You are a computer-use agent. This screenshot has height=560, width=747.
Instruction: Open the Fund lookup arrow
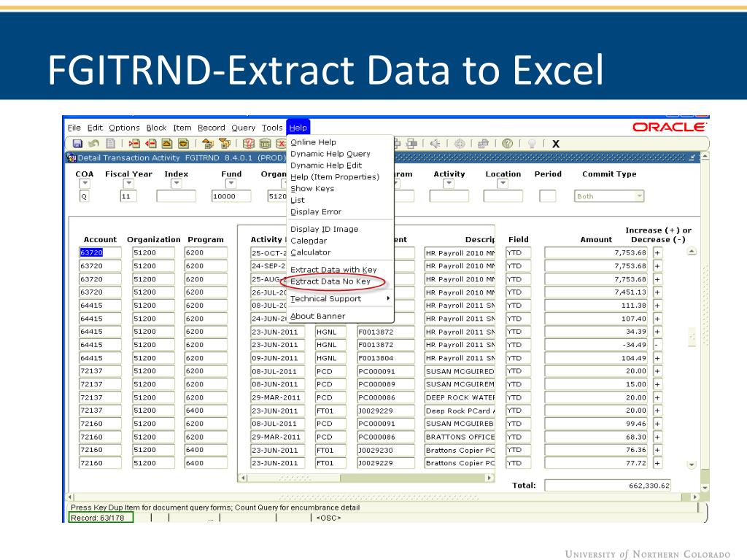(x=231, y=183)
